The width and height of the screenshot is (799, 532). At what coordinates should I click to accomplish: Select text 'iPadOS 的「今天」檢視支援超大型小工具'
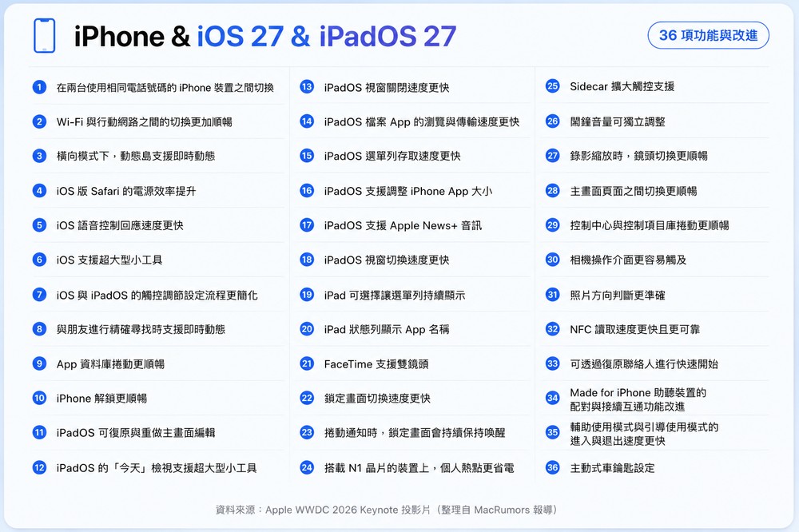click(x=157, y=468)
